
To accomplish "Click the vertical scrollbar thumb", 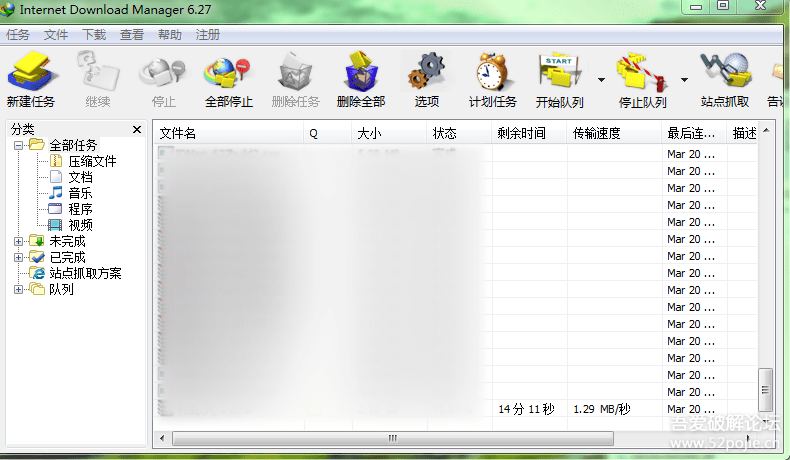I will (x=766, y=390).
